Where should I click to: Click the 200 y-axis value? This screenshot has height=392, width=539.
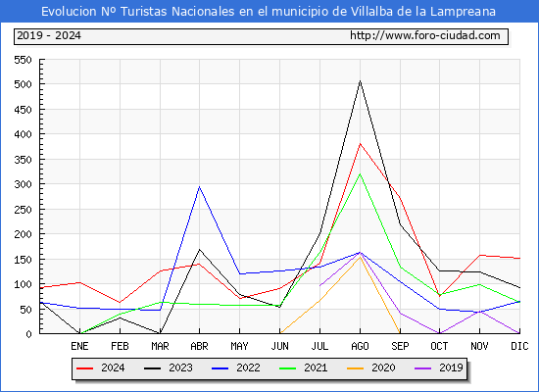point(23,234)
